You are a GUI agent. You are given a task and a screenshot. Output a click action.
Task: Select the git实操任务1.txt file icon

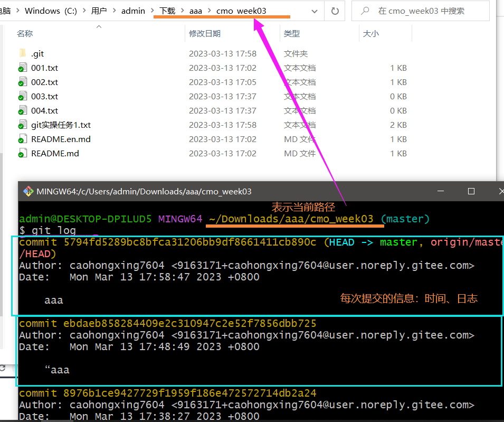click(23, 125)
